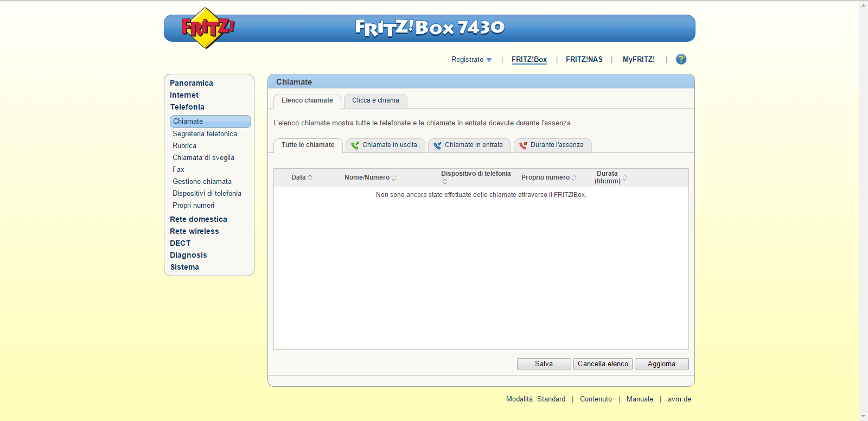This screenshot has width=868, height=421.
Task: Open the FRITZ!NAS link
Action: pyautogui.click(x=584, y=60)
